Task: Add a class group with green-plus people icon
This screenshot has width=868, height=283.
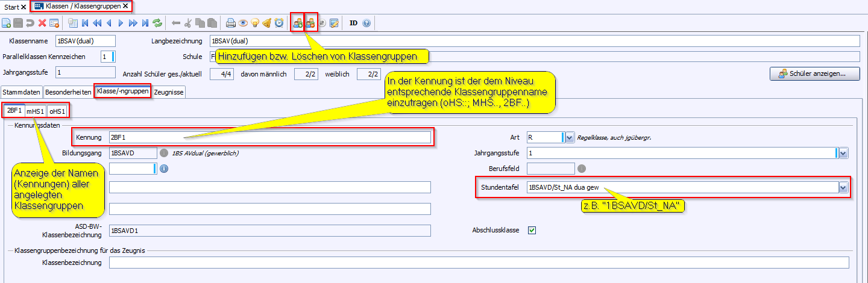Action: 297,23
